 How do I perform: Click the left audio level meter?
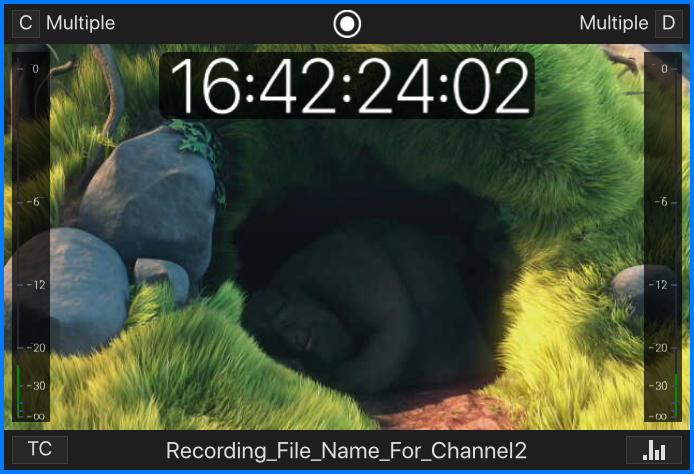pyautogui.click(x=31, y=237)
